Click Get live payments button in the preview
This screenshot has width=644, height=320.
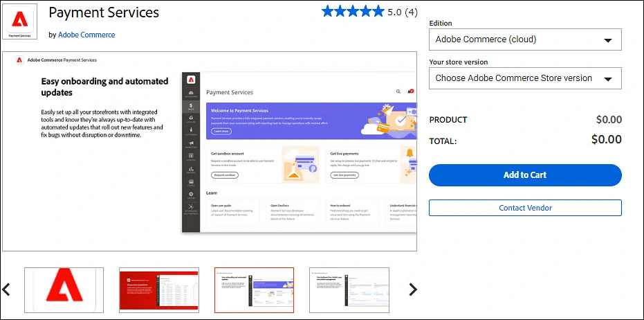pos(344,175)
